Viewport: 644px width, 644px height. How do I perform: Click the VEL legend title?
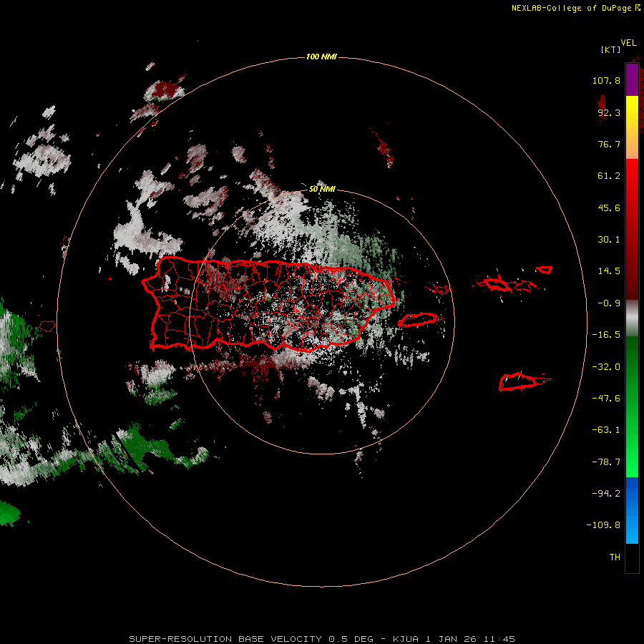628,43
